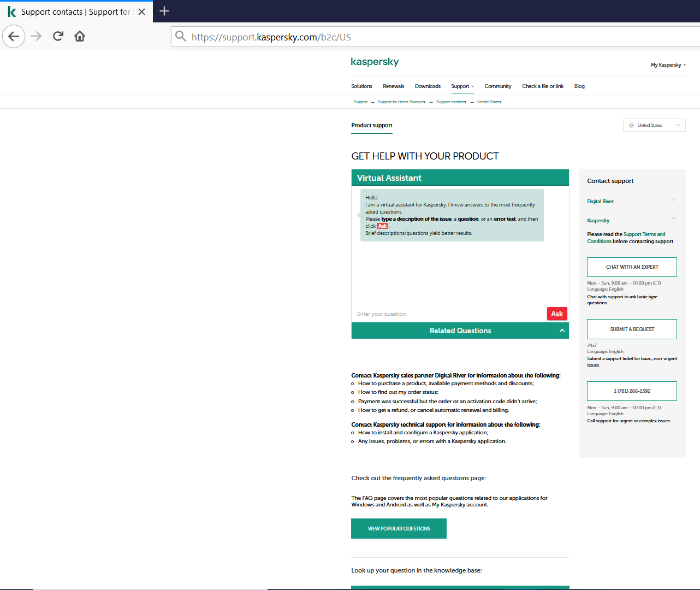Open the Blog menu item
The height and width of the screenshot is (590, 700).
(579, 86)
